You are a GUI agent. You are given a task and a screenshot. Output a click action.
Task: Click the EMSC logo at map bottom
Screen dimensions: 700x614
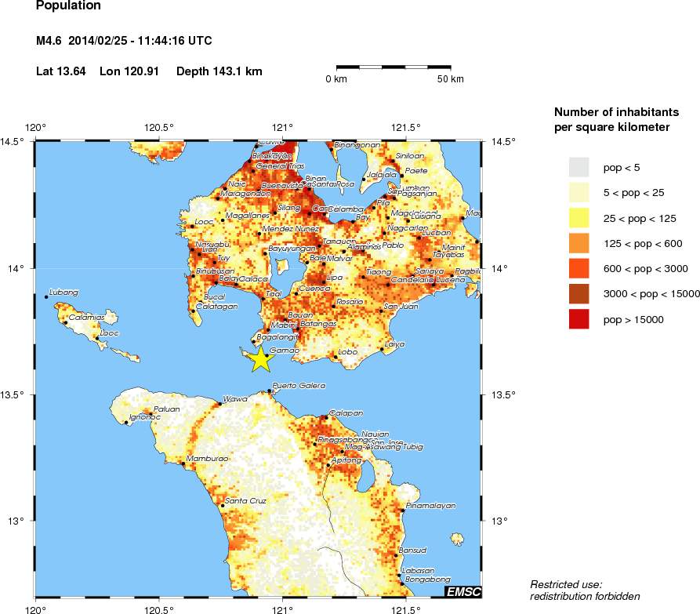pos(463,592)
